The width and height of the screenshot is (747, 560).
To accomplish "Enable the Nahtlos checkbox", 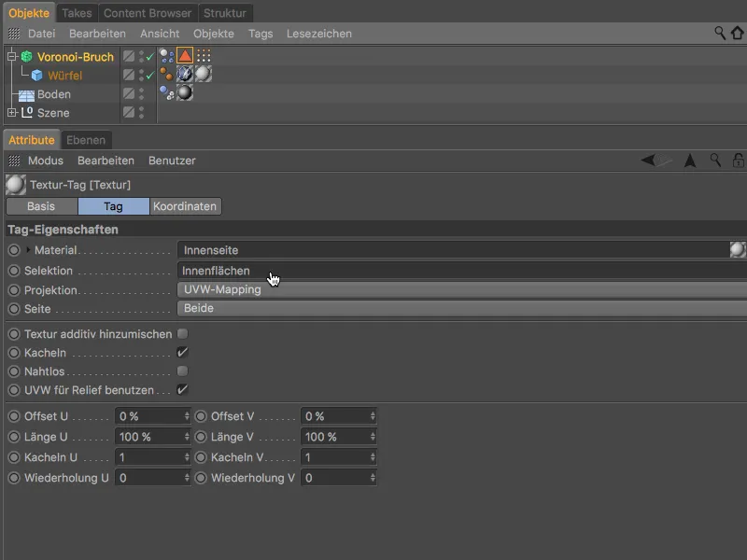I will (182, 371).
